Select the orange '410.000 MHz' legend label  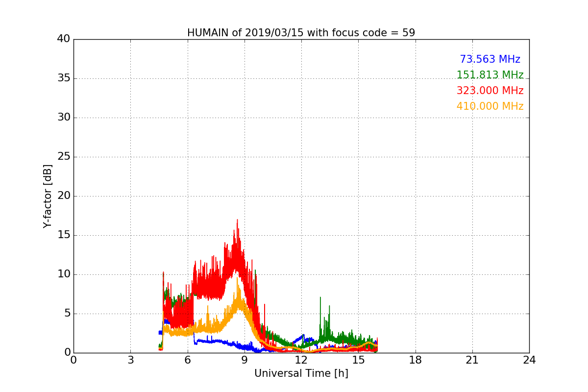[490, 106]
